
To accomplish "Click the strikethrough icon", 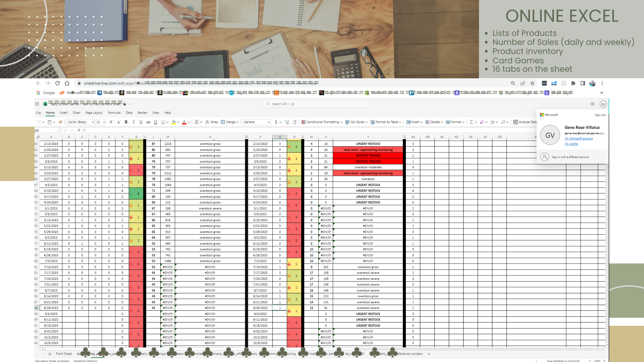I will pyautogui.click(x=148, y=122).
